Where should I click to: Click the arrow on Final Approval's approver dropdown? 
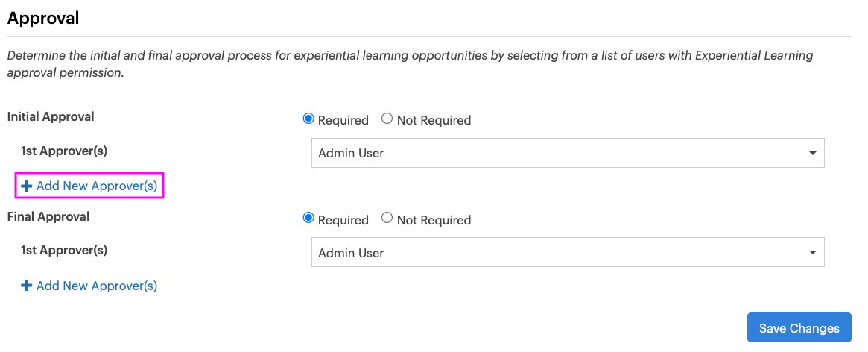coord(812,254)
